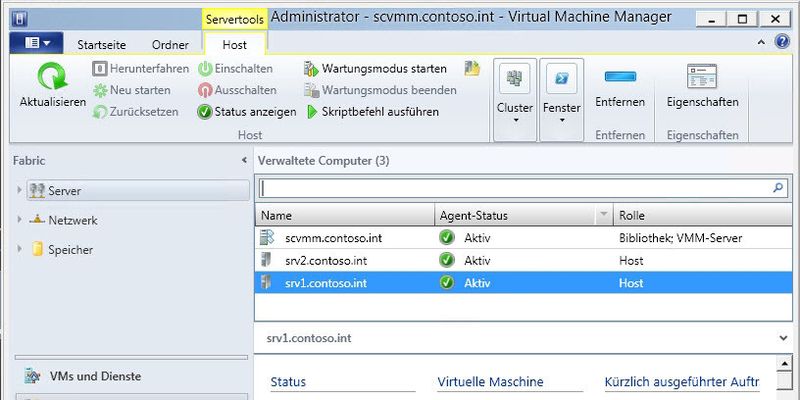
Task: Open Eigenschaften from the ribbon
Action: coord(701,78)
